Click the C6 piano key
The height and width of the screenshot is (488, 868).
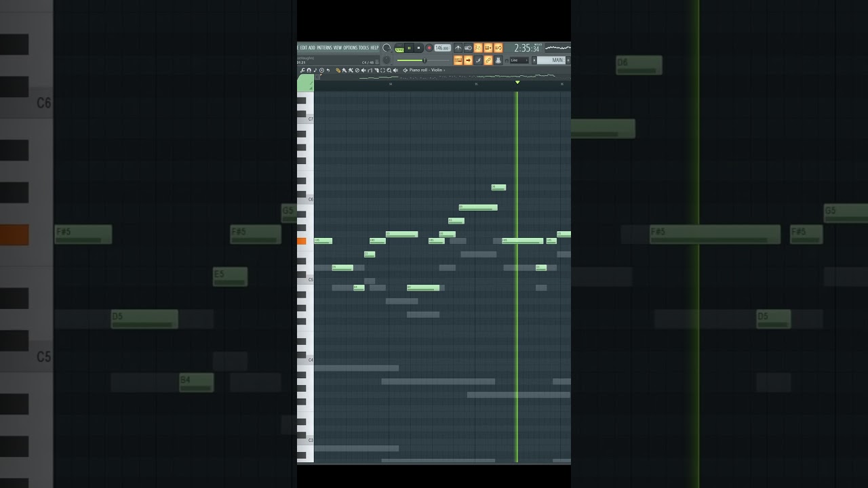(305, 199)
